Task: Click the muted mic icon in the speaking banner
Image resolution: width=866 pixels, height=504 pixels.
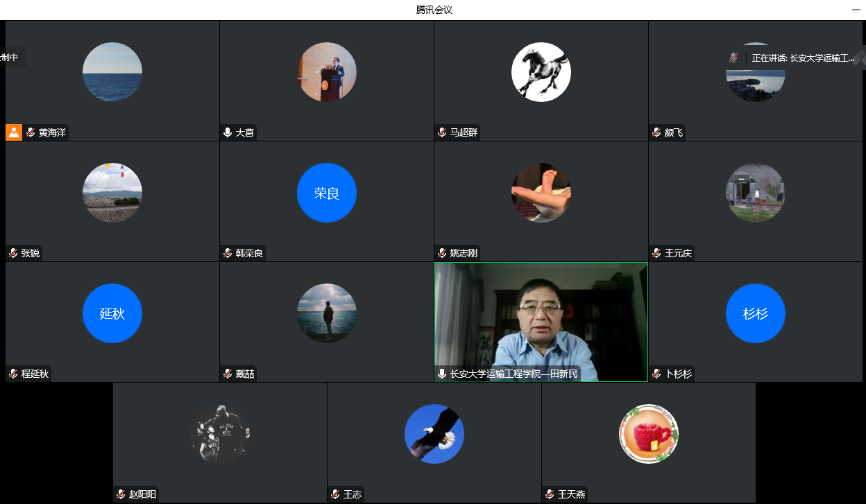Action: tap(733, 58)
